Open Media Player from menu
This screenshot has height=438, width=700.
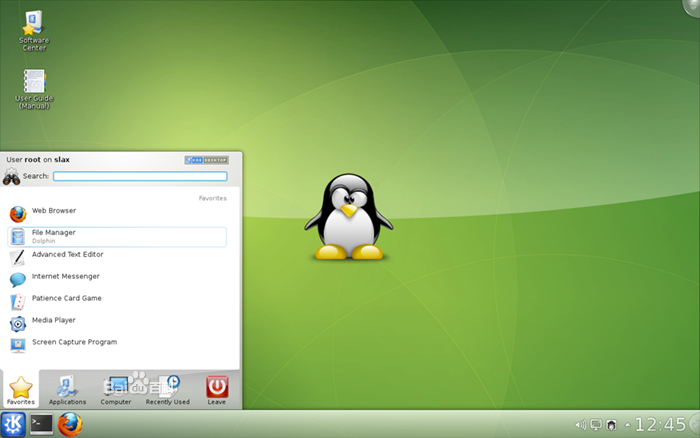(x=54, y=321)
